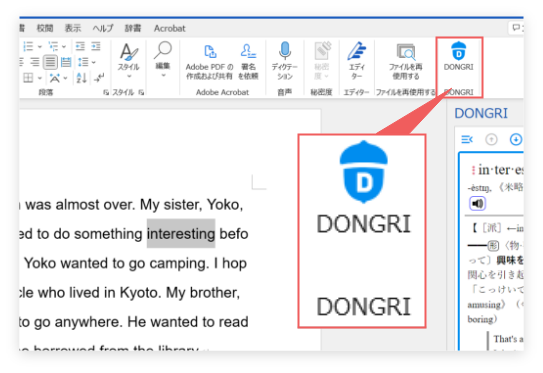Viewport: 543px width, 373px height.
Task: Toggle distributed alignment
Action: (66, 62)
